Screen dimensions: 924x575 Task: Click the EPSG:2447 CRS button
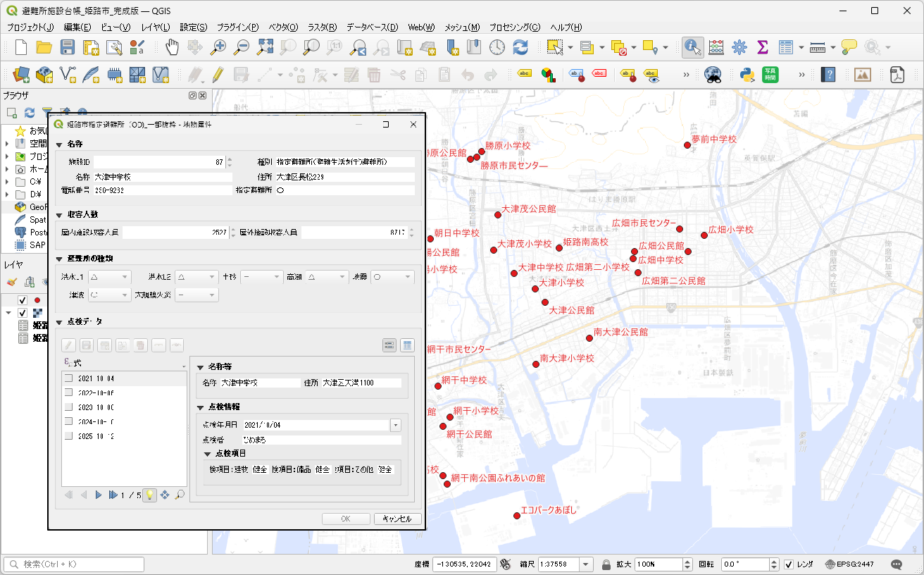pos(852,564)
